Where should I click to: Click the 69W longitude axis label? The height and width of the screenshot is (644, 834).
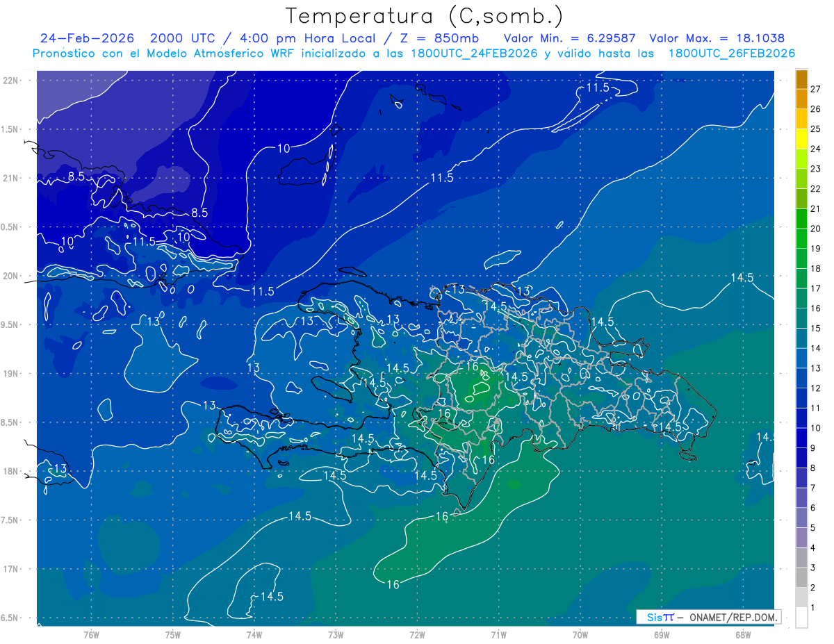tap(662, 634)
